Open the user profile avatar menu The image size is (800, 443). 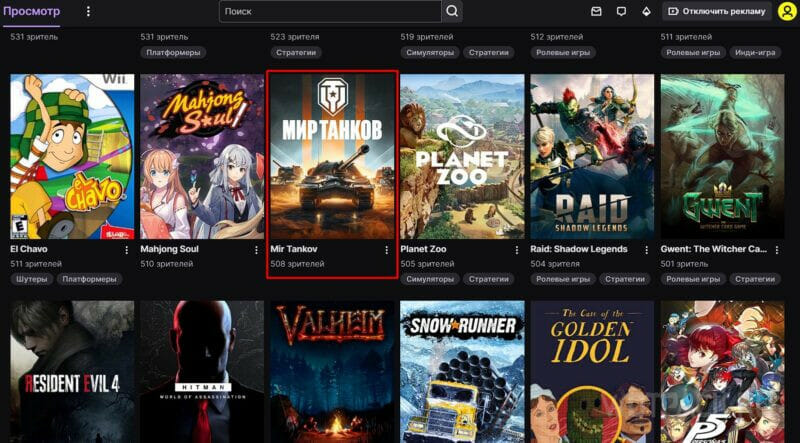tap(786, 11)
